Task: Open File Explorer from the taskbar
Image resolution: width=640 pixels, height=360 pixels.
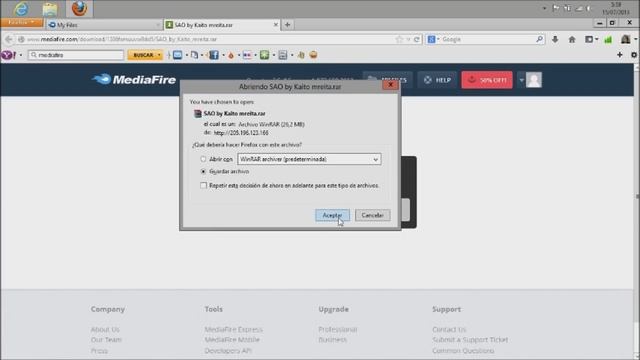Action: click(50, 9)
